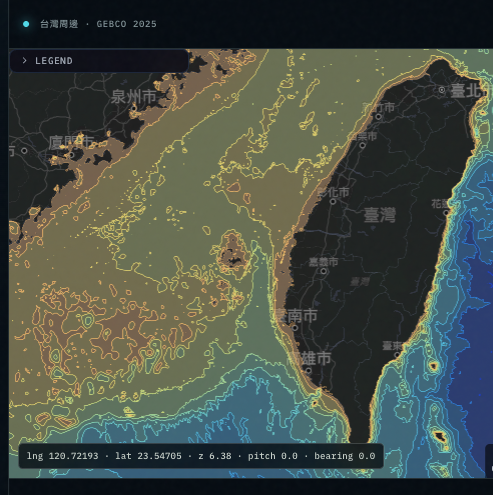Viewport: 493px width, 495px height.
Task: Click the 廈門市 map label
Action: tap(71, 142)
